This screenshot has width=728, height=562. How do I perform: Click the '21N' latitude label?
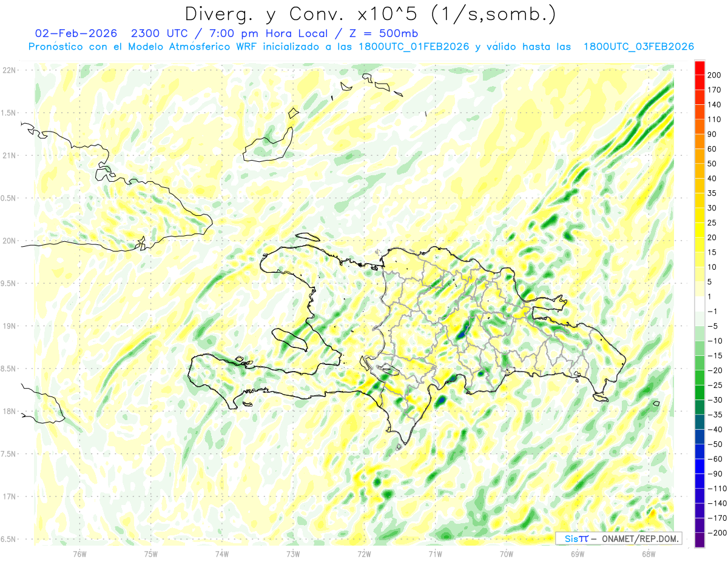point(9,155)
